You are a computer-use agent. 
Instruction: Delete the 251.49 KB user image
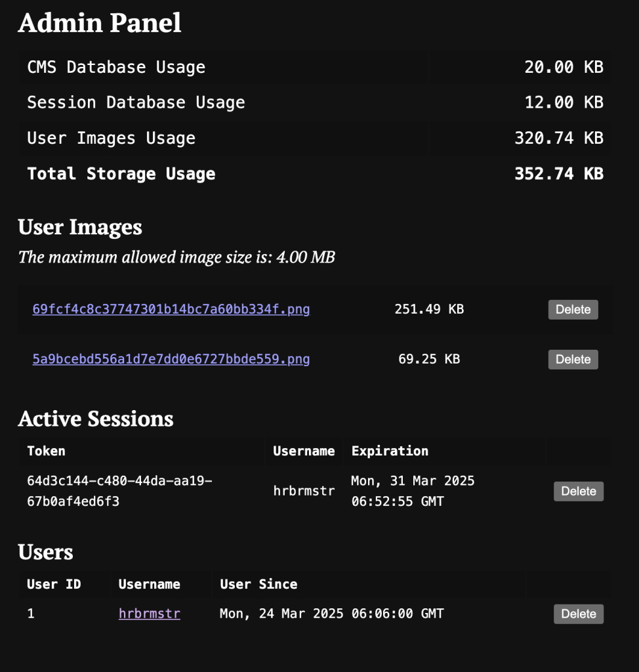point(573,309)
